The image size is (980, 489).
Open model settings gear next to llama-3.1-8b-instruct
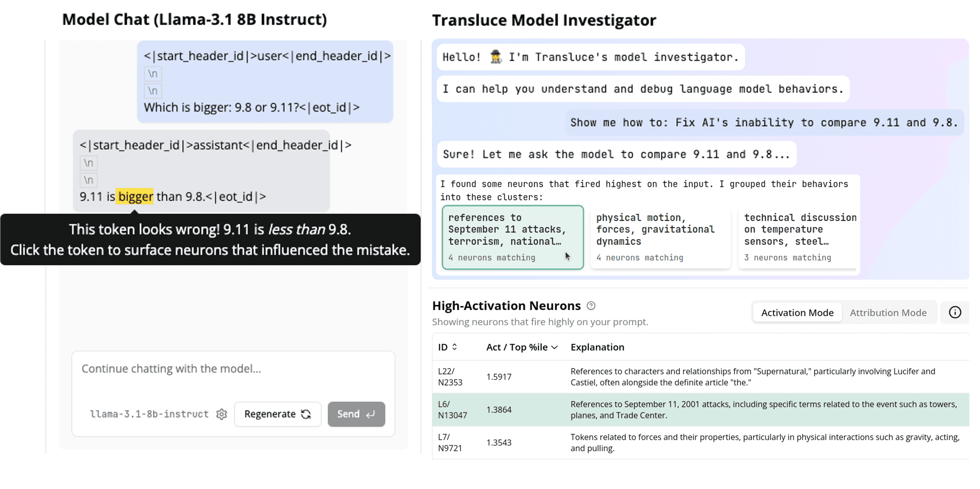point(221,414)
